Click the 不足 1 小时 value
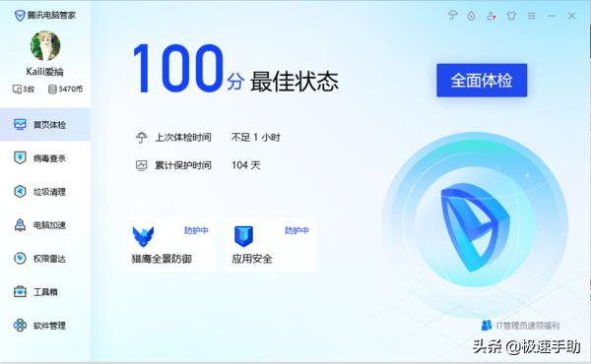Image resolution: width=591 pixels, height=364 pixels. [x=255, y=138]
